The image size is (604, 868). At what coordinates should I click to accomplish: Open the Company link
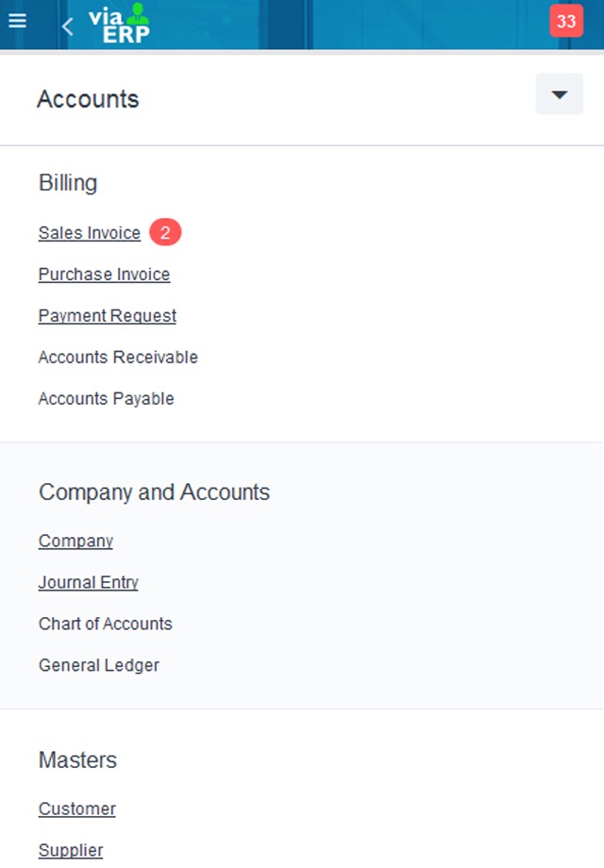(75, 541)
